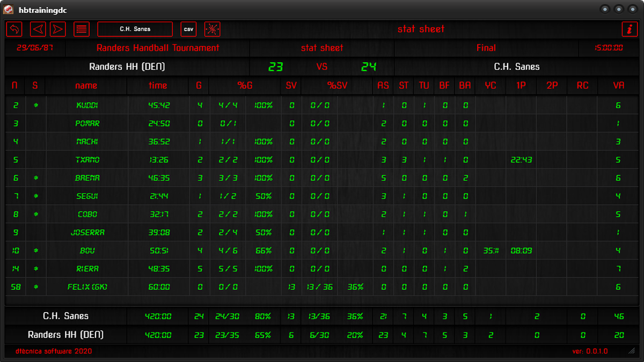This screenshot has width=644, height=362.
Task: Click BOU's 4 / 6 shots cell
Action: click(229, 250)
